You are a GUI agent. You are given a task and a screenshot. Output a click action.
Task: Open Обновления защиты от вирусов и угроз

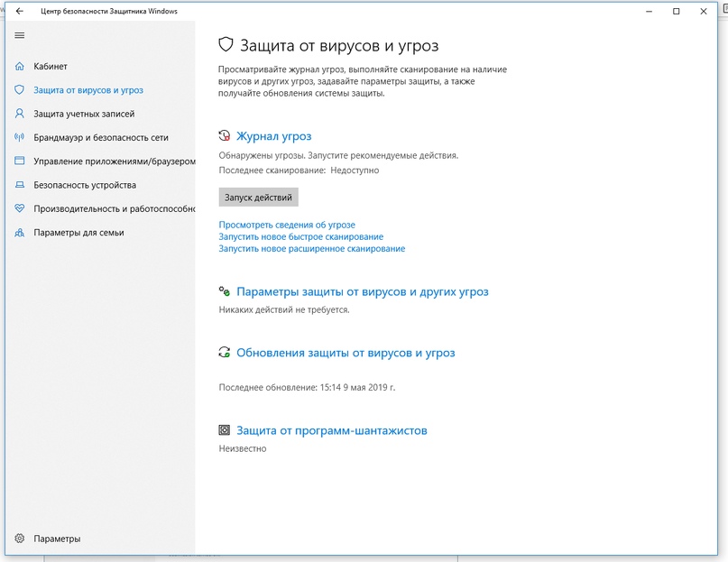coord(346,353)
